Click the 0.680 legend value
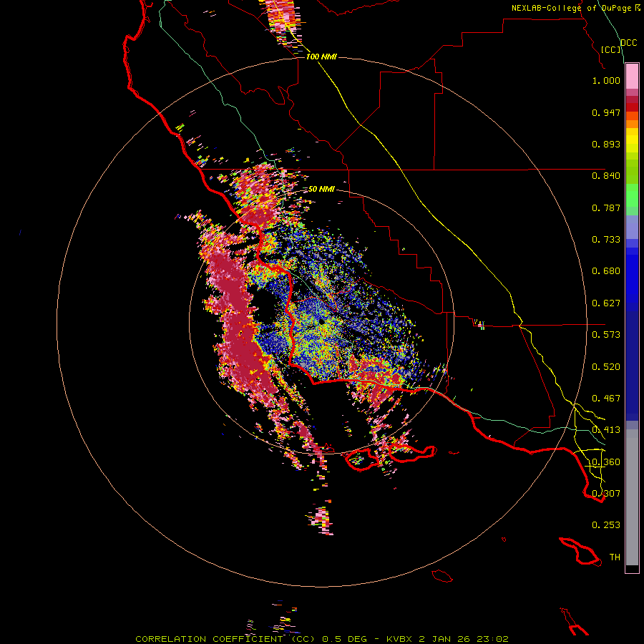The image size is (644, 644). pos(606,271)
